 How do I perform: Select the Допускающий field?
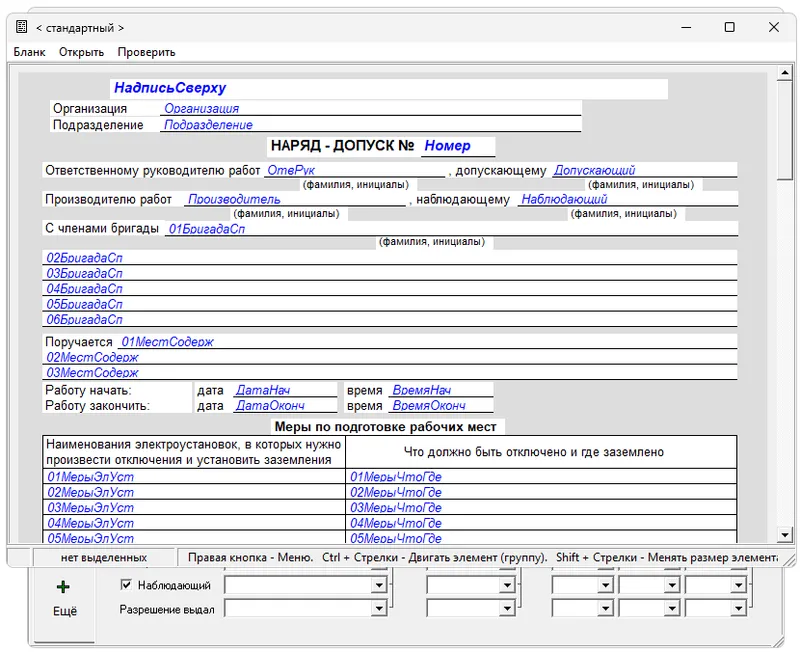(x=644, y=170)
